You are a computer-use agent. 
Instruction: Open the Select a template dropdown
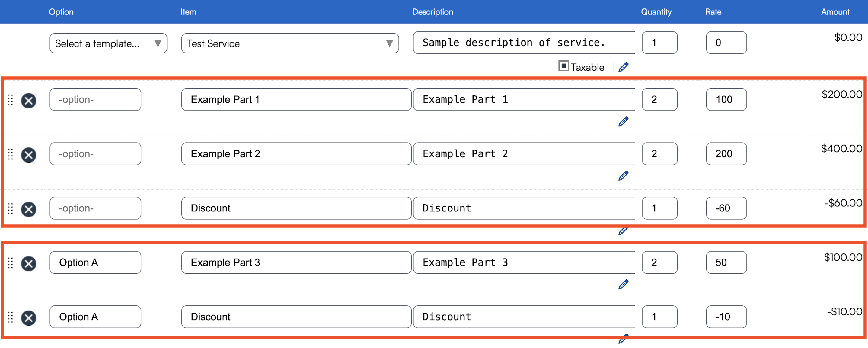108,43
